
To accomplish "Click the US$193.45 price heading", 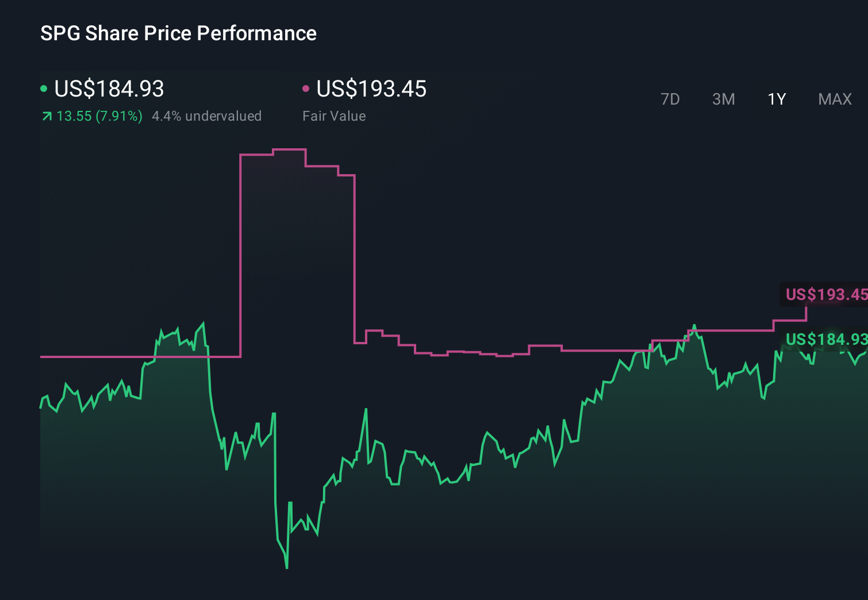I will 371,89.
